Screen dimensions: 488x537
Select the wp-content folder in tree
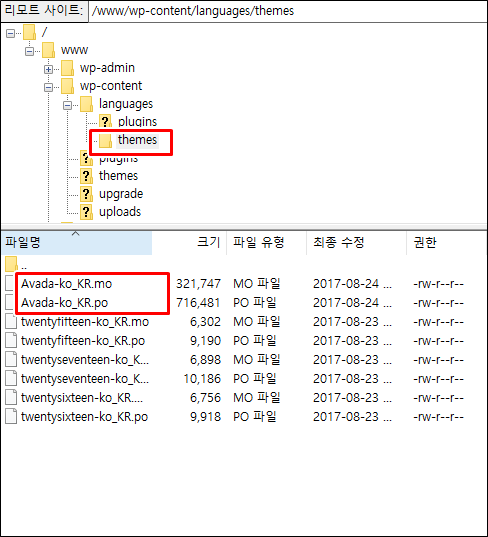[111, 86]
